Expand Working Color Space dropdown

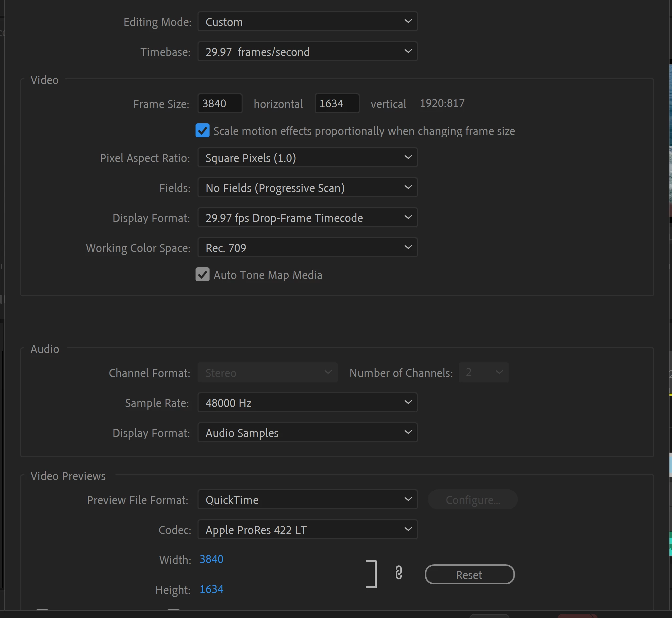click(307, 248)
